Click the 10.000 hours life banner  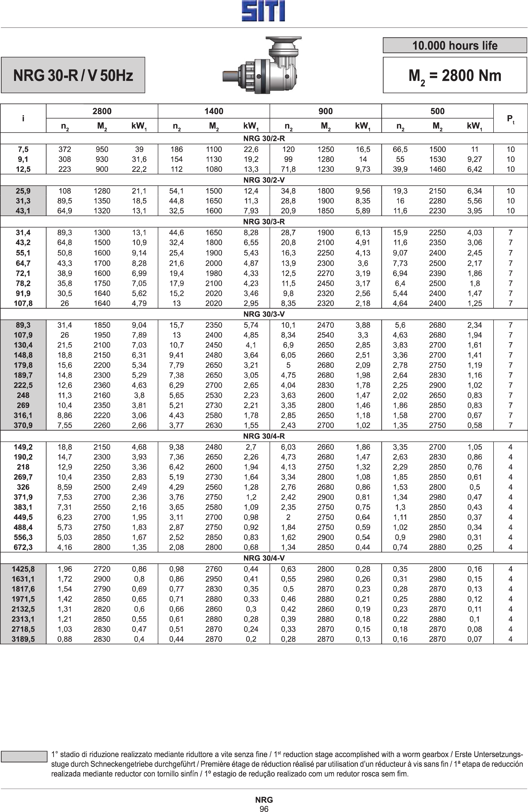[x=455, y=45]
